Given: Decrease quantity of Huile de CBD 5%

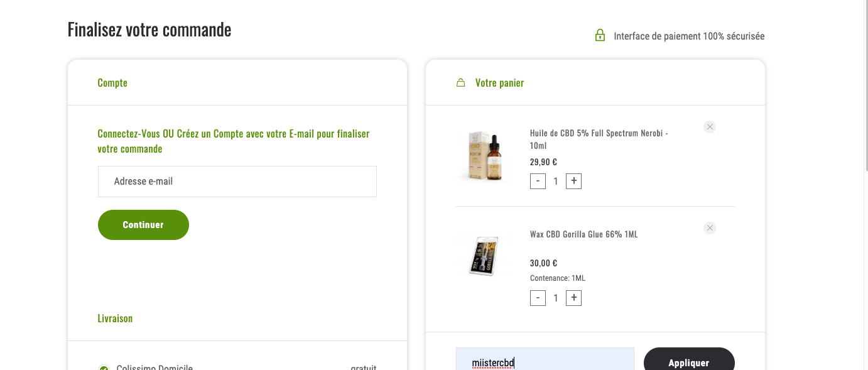Looking at the screenshot, I should point(538,182).
